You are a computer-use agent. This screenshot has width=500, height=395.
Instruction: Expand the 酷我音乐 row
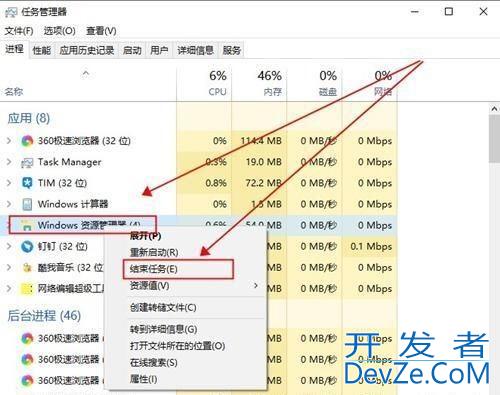point(9,267)
